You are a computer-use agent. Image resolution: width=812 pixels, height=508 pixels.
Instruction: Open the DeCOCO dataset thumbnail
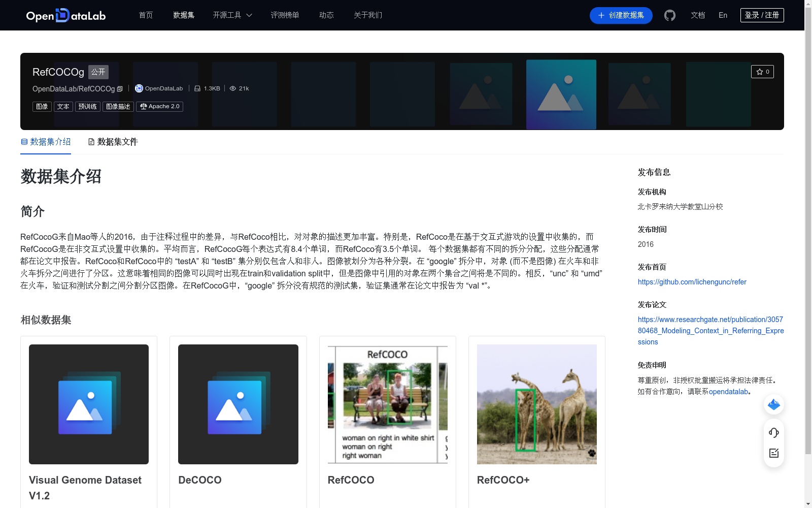tap(238, 404)
